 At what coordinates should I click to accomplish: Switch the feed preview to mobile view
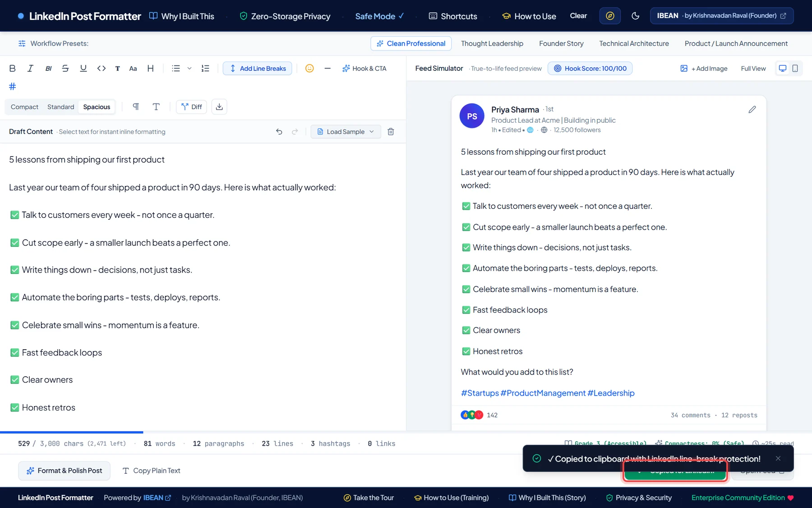coord(795,69)
